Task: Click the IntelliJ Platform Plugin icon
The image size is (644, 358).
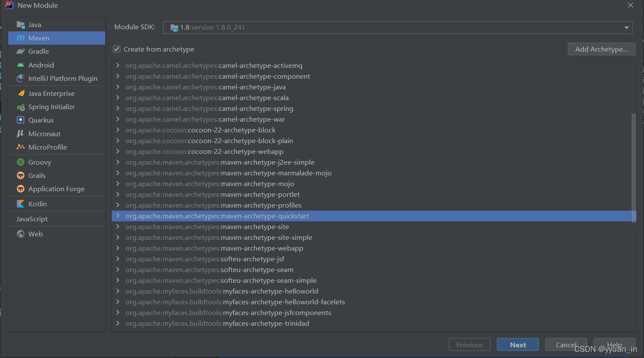Action: pyautogui.click(x=21, y=78)
